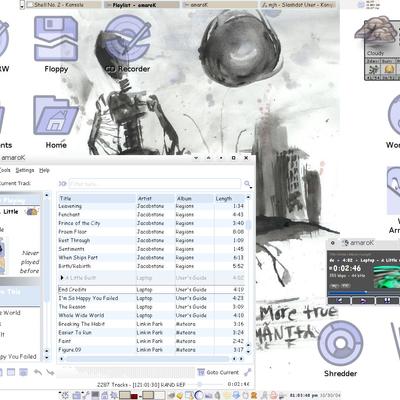This screenshot has width=400, height=400.
Task: Click the undo arrow in playlist toolbar
Action: (x=38, y=372)
